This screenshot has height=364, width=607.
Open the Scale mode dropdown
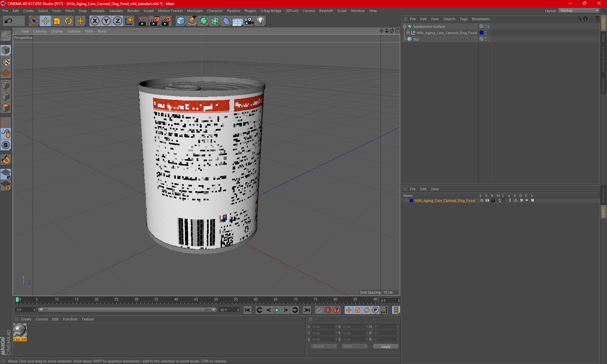tap(355, 347)
